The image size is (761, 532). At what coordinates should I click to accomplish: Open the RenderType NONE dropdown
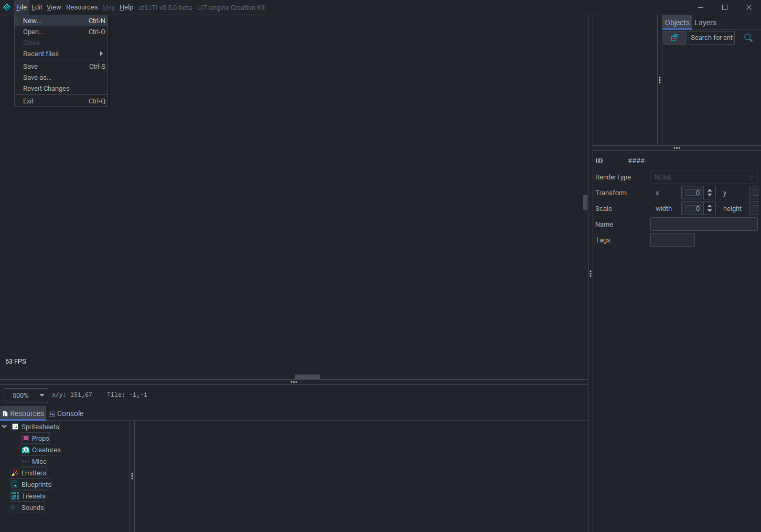[x=704, y=177]
